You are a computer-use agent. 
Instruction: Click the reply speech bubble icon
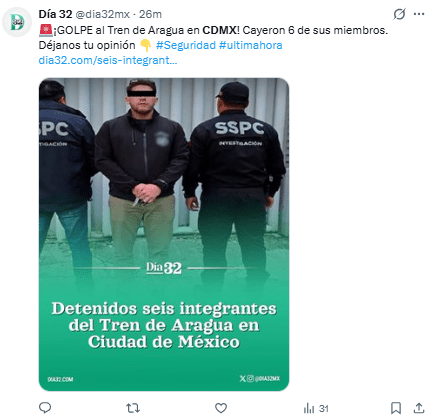[x=45, y=408]
